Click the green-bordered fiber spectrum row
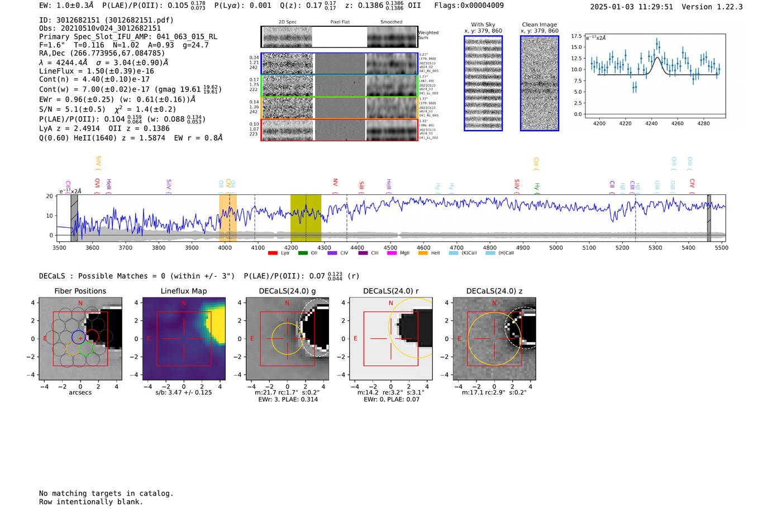The image size is (782, 532). point(339,86)
